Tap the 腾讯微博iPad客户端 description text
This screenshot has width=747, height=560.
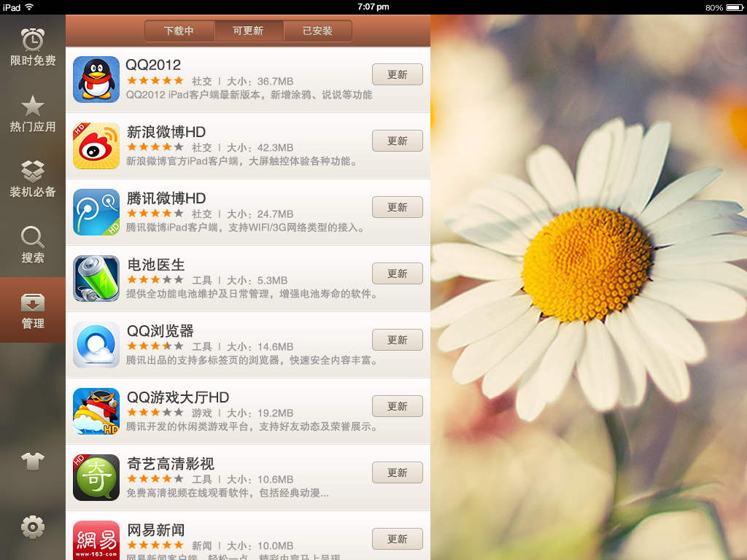click(246, 227)
